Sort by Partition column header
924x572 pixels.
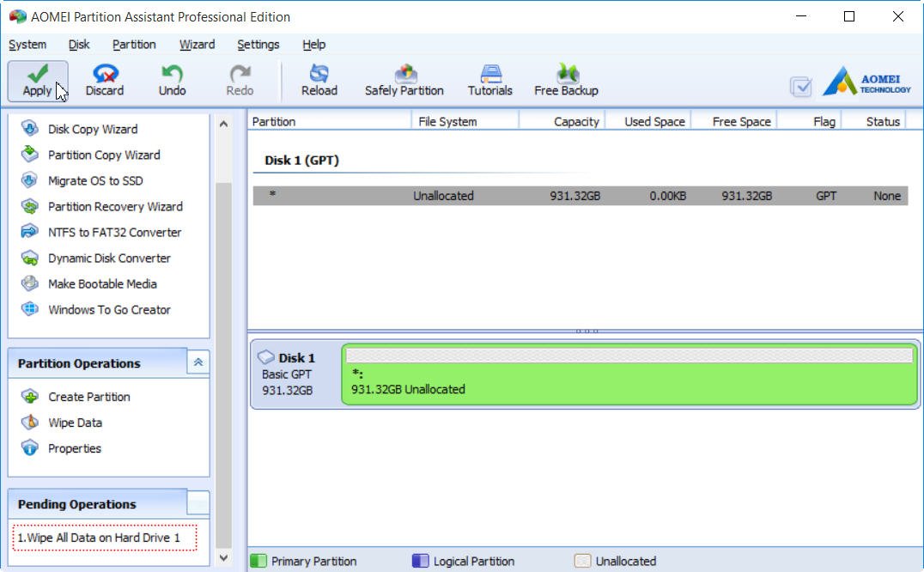click(330, 121)
